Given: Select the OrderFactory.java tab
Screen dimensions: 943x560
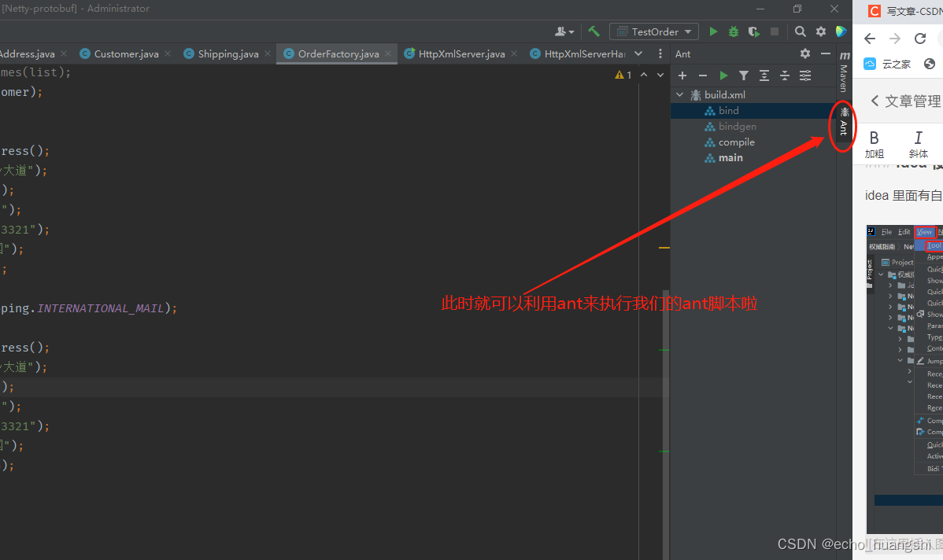Looking at the screenshot, I should pyautogui.click(x=338, y=53).
